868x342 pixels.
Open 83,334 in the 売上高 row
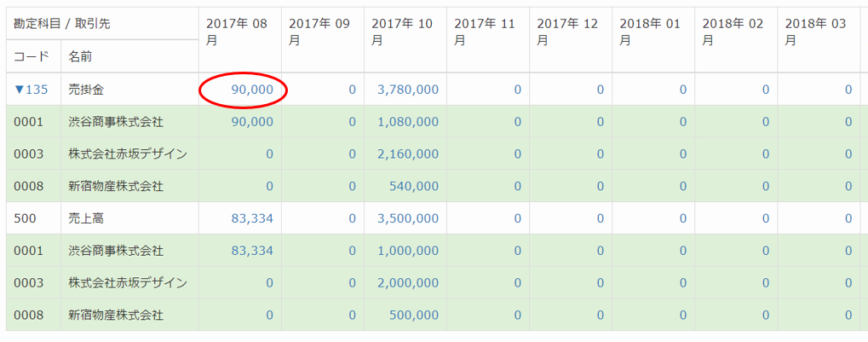[x=252, y=218]
